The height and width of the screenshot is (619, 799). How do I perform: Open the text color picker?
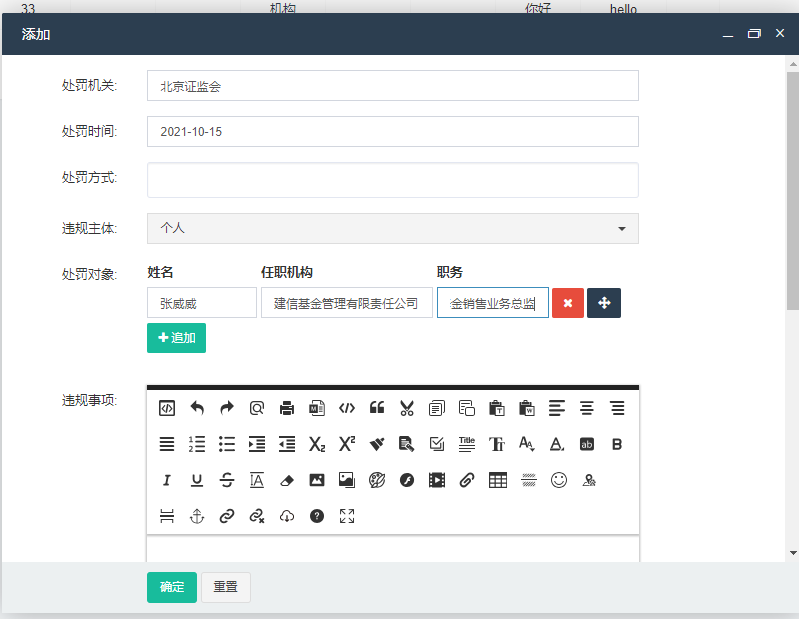pyautogui.click(x=557, y=444)
